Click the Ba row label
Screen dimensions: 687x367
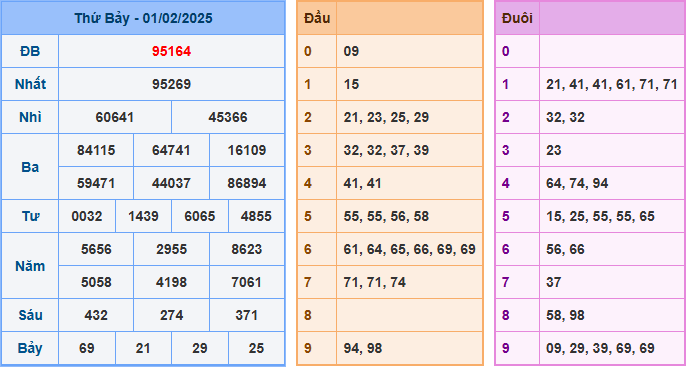point(30,167)
